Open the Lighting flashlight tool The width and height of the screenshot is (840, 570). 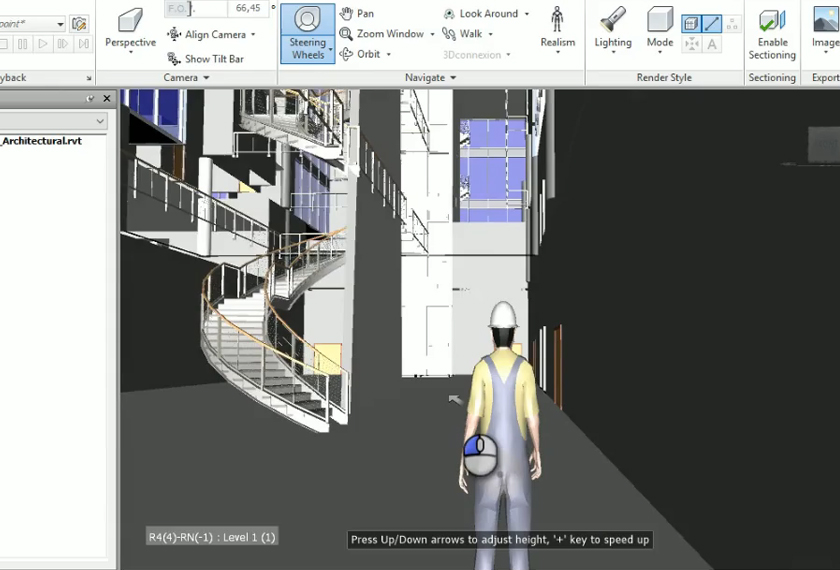coord(612,29)
